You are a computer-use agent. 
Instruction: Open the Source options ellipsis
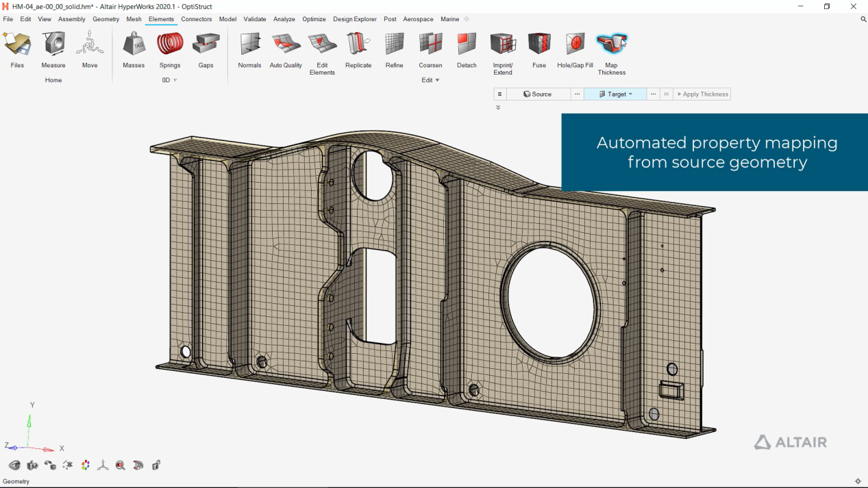[x=578, y=94]
